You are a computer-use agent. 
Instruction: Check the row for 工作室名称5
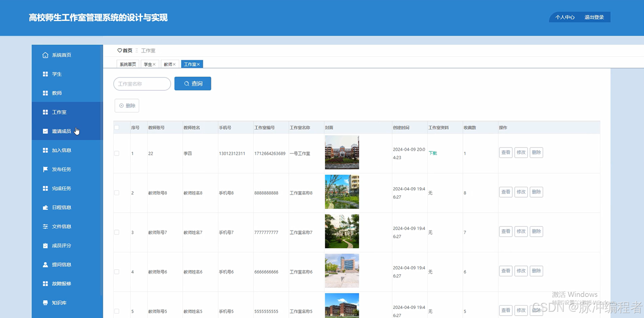click(x=117, y=311)
